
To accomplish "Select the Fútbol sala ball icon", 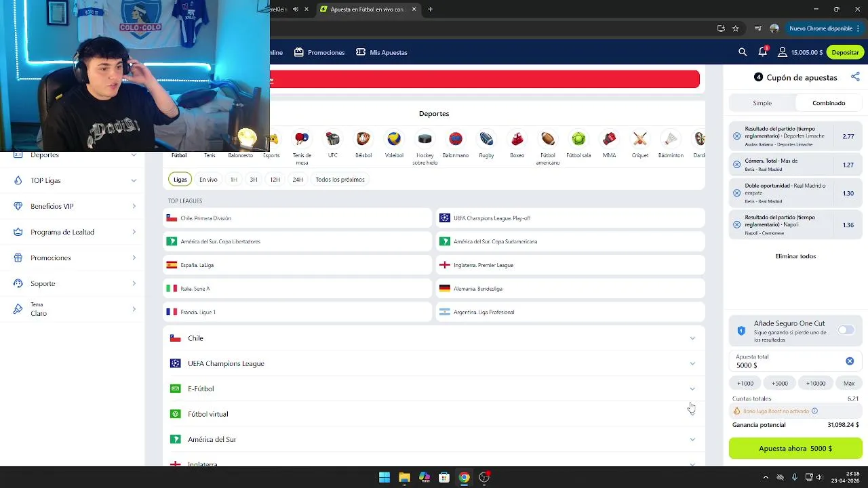I will (578, 139).
